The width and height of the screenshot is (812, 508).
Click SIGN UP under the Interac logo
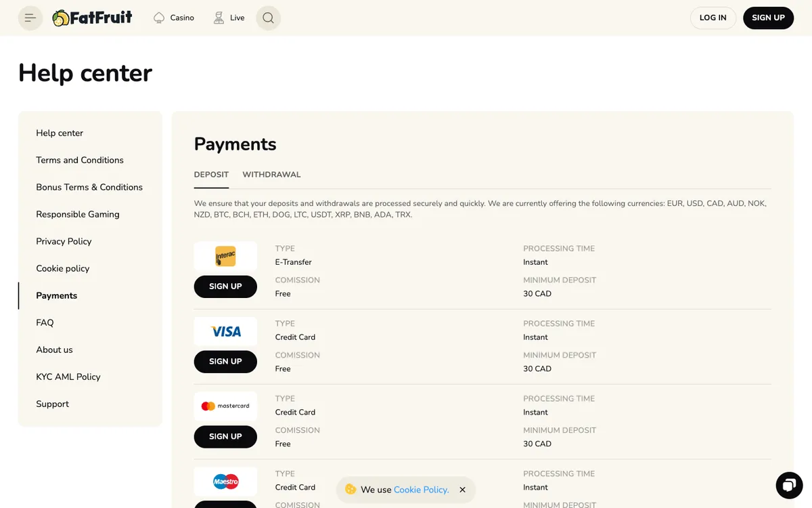click(x=225, y=287)
